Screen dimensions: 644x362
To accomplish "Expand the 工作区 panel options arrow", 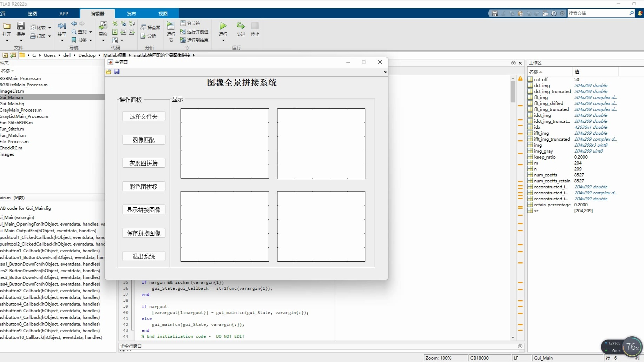I will point(513,63).
